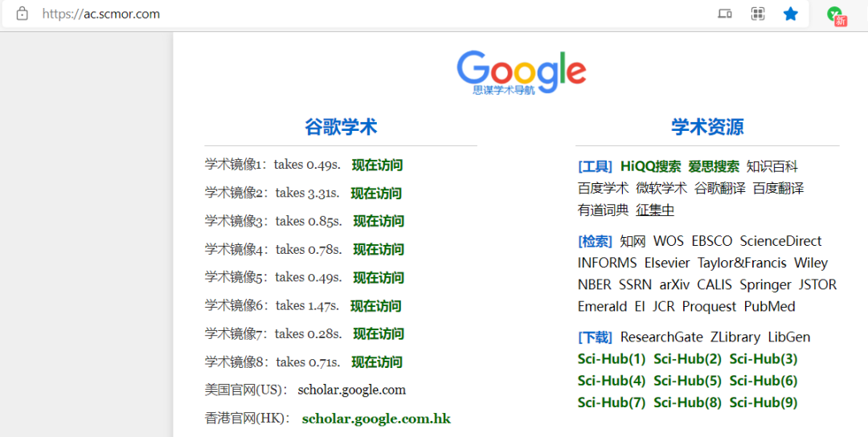
Task: Open Sci-Hub(5) link
Action: 687,381
